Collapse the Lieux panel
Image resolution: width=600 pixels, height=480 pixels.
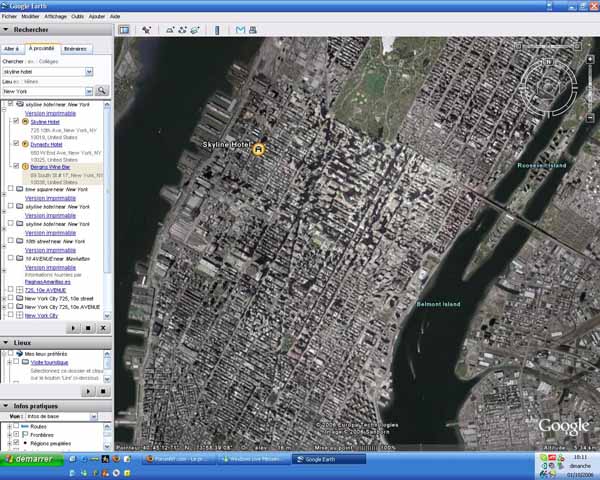(6, 342)
